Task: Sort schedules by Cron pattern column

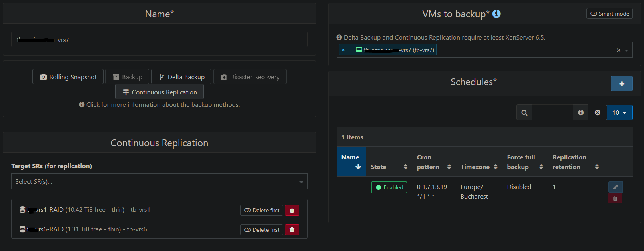Action: (434, 162)
